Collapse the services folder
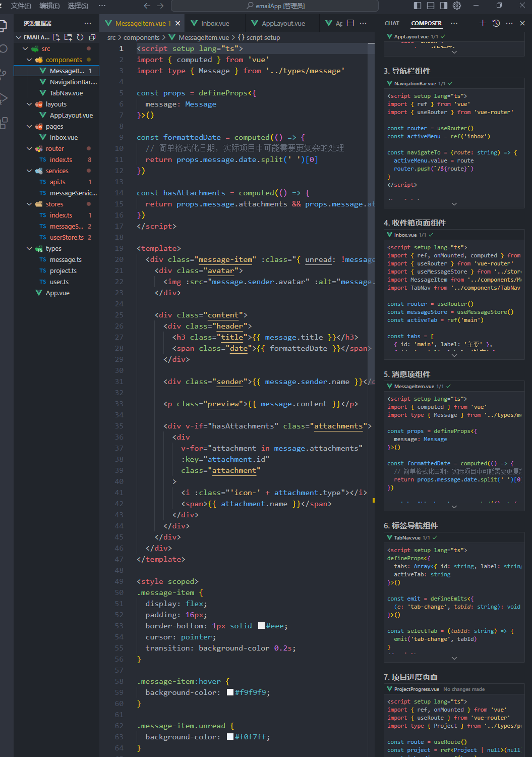This screenshot has height=757, width=532. pos(29,171)
